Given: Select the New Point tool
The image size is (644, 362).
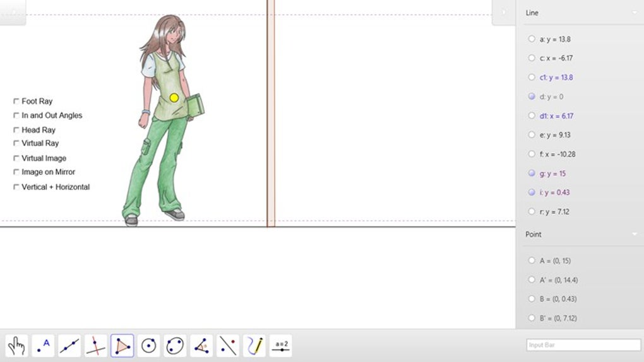Looking at the screenshot, I should coord(43,346).
